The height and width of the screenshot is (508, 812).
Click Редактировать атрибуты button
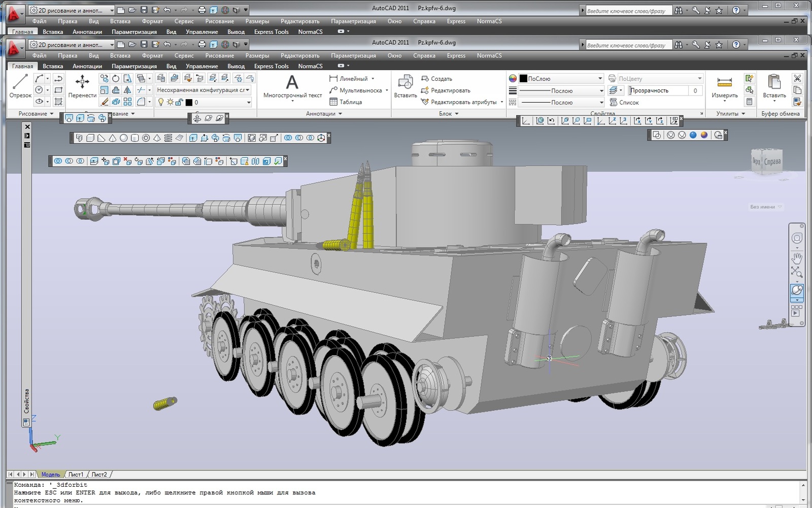459,102
